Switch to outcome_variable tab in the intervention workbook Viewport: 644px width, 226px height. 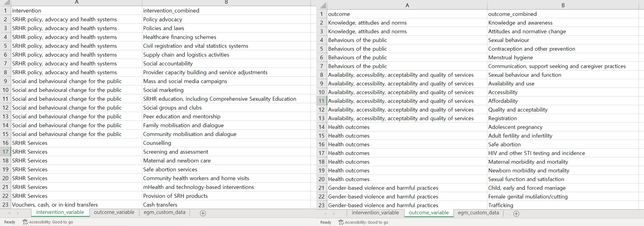(x=114, y=212)
